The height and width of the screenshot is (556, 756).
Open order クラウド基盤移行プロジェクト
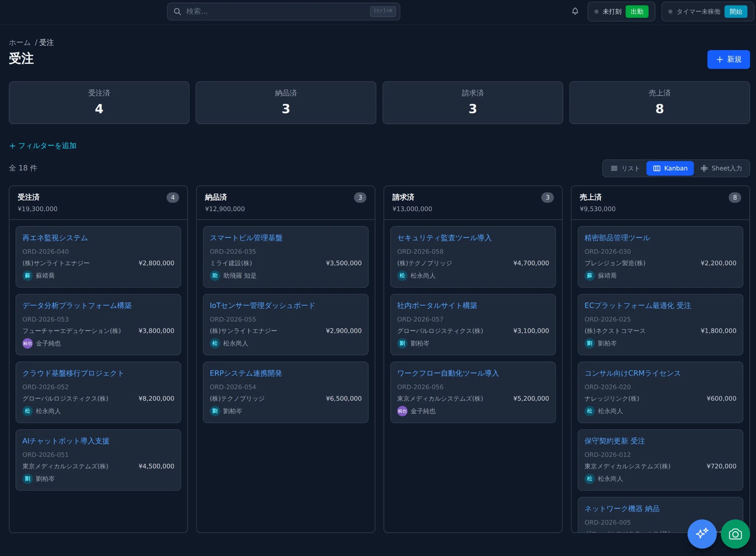click(x=73, y=373)
